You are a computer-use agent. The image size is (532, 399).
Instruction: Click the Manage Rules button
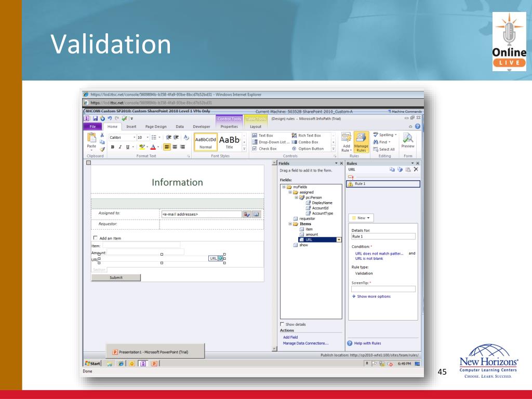361,142
